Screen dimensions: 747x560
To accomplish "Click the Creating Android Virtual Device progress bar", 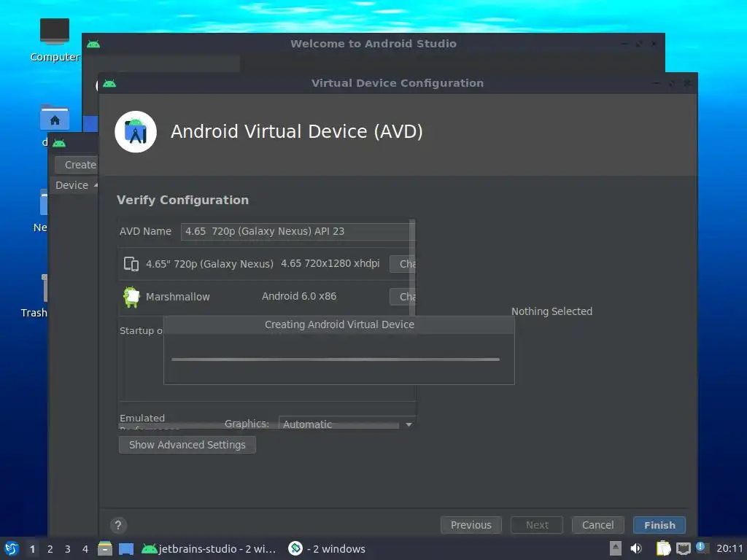I will point(336,359).
